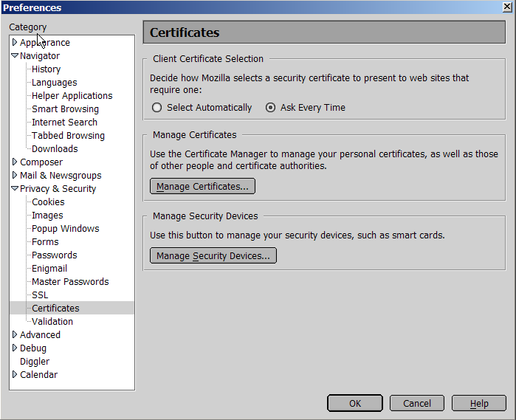
Task: Select the Advanced category label
Action: (40, 335)
